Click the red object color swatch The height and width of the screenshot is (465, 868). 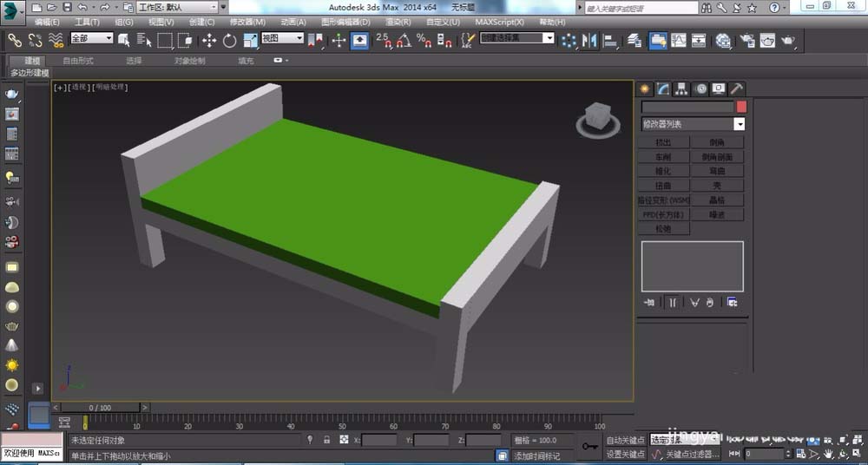click(741, 107)
